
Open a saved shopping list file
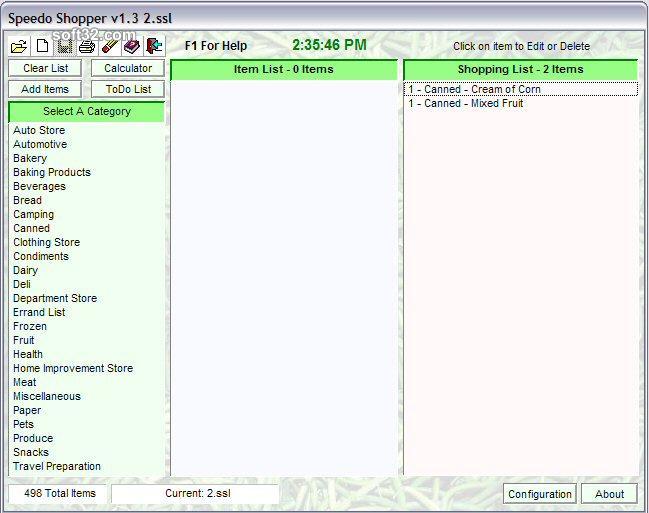(19, 46)
